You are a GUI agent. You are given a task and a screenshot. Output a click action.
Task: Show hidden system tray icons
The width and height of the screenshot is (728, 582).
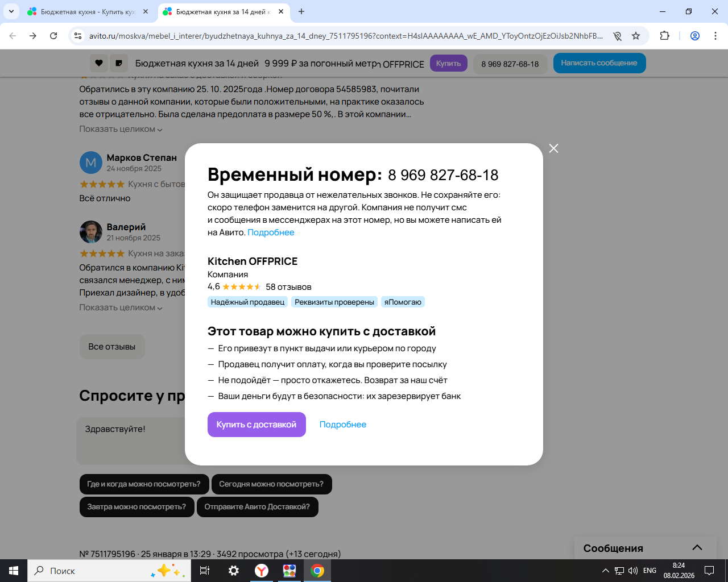(x=606, y=571)
